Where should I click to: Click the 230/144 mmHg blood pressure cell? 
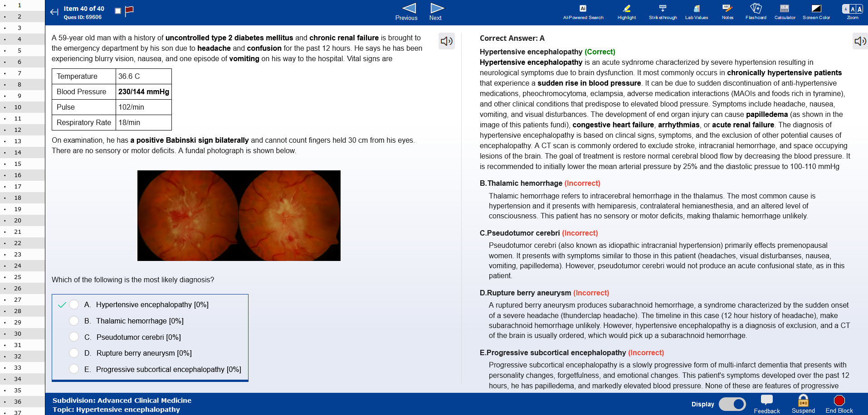pos(144,92)
